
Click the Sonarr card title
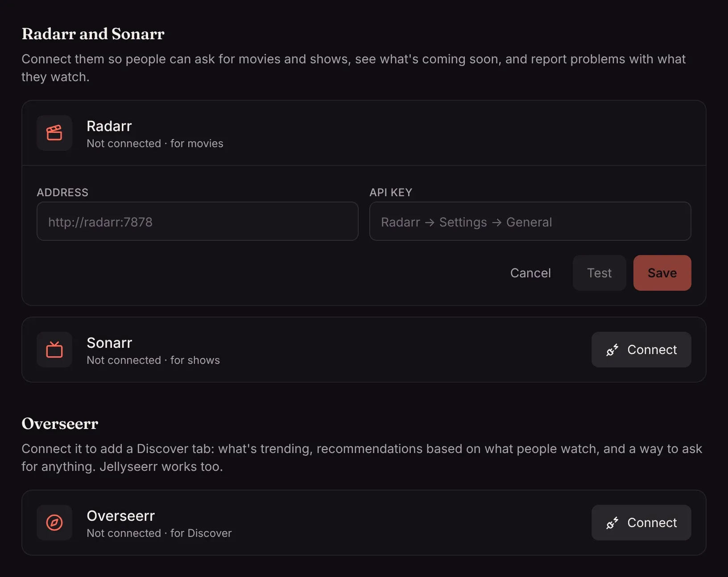pos(109,343)
